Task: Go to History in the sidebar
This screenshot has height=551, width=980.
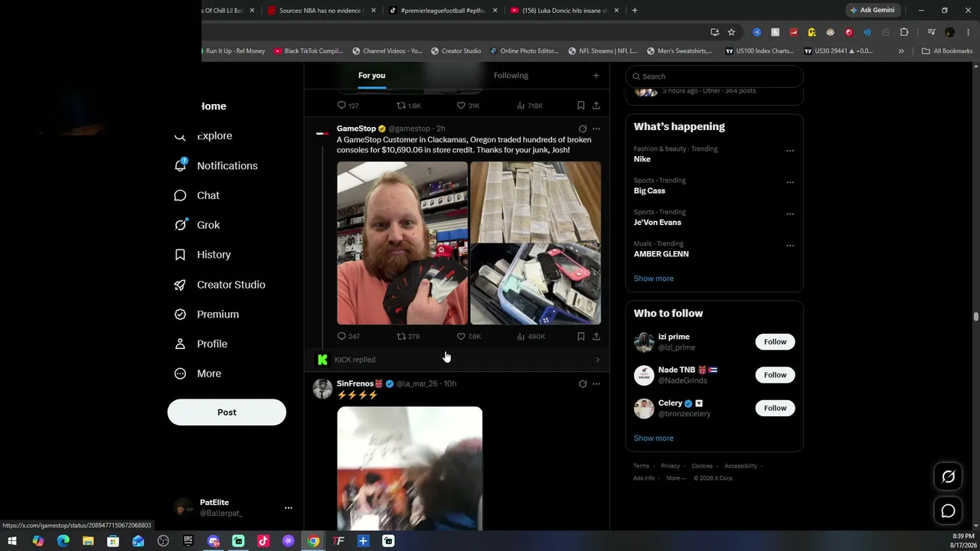Action: (202, 255)
